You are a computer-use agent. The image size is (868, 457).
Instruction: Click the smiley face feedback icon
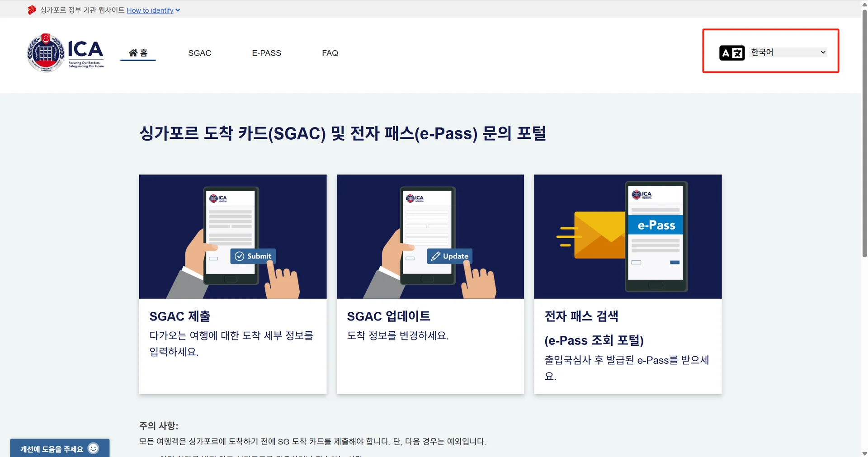click(93, 448)
